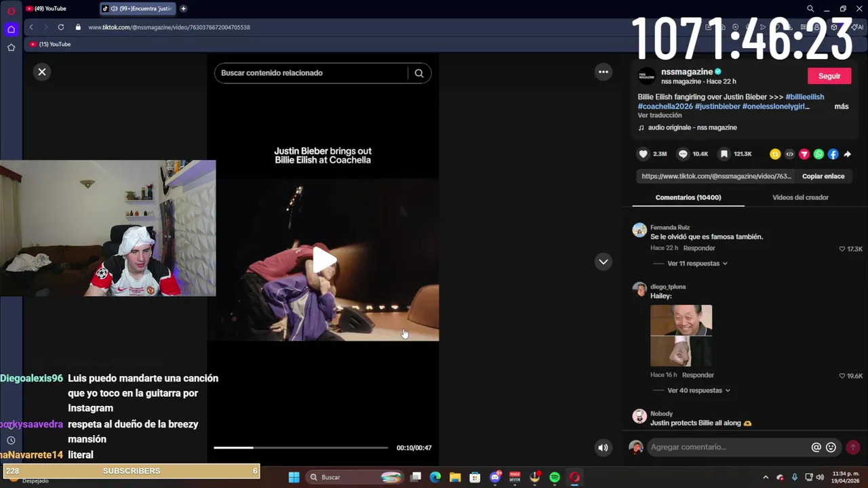Open browser search icon in title bar
868x488 pixels.
pos(810,9)
